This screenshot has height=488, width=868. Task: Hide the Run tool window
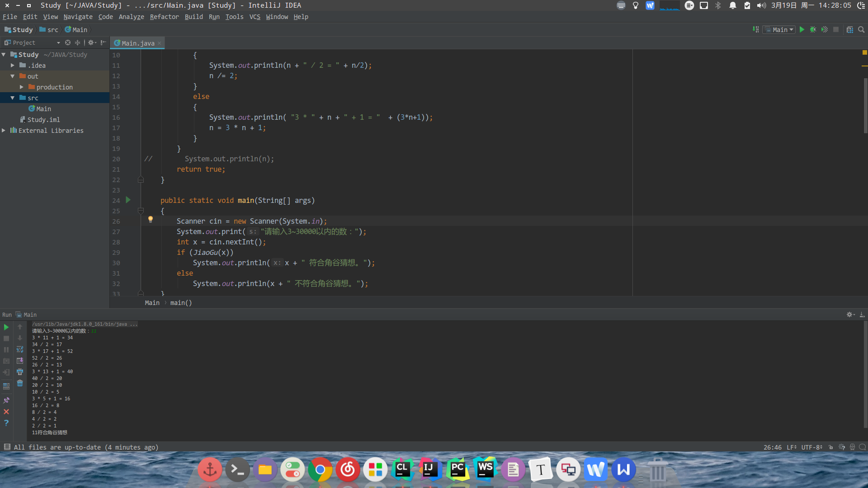(x=862, y=314)
